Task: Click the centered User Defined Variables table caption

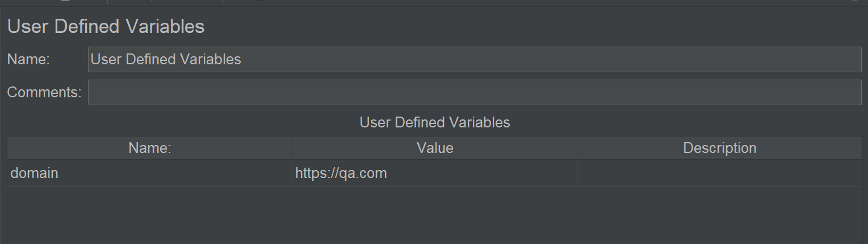Action: click(x=435, y=122)
